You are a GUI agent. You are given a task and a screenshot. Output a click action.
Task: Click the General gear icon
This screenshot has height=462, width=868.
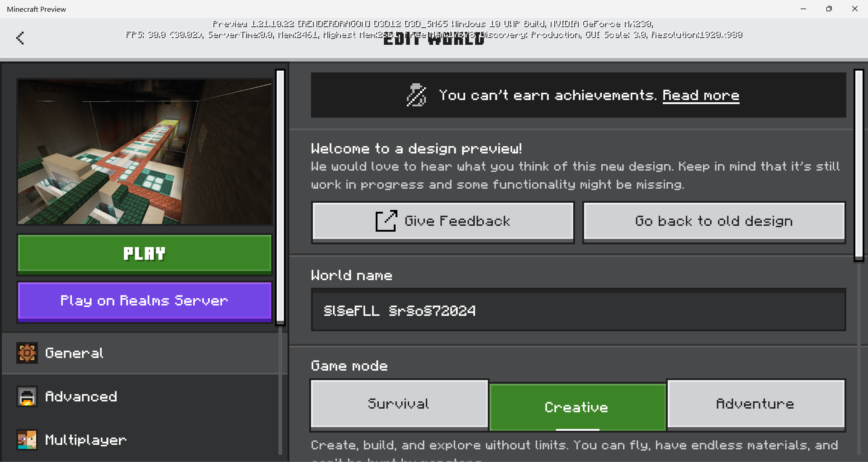pyautogui.click(x=27, y=353)
